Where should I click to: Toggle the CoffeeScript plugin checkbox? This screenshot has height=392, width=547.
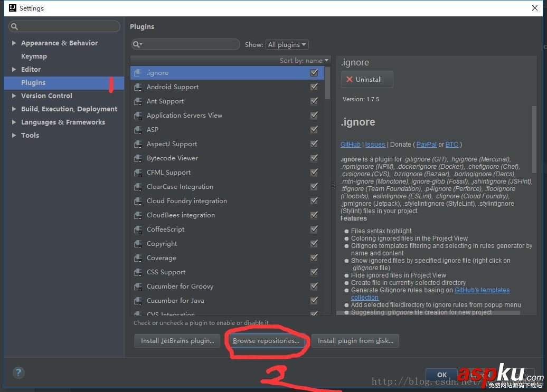coord(314,229)
